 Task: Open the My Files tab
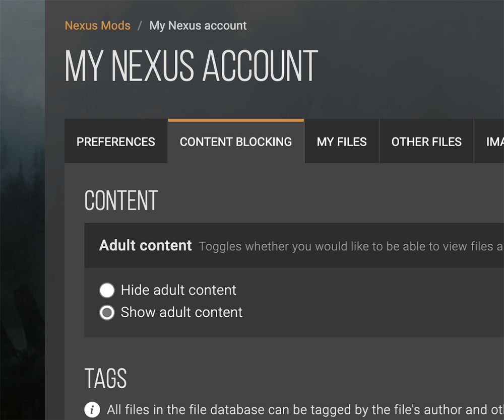(342, 142)
